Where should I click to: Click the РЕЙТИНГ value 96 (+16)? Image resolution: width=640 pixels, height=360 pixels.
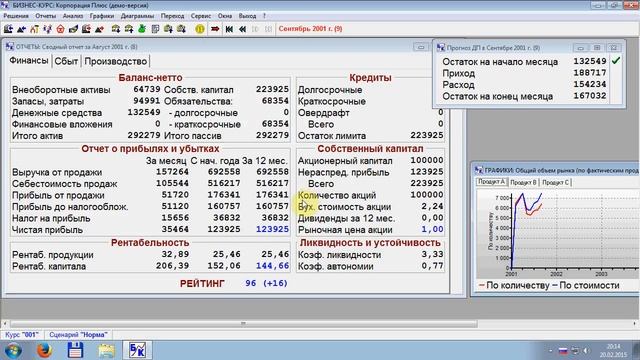pos(267,283)
